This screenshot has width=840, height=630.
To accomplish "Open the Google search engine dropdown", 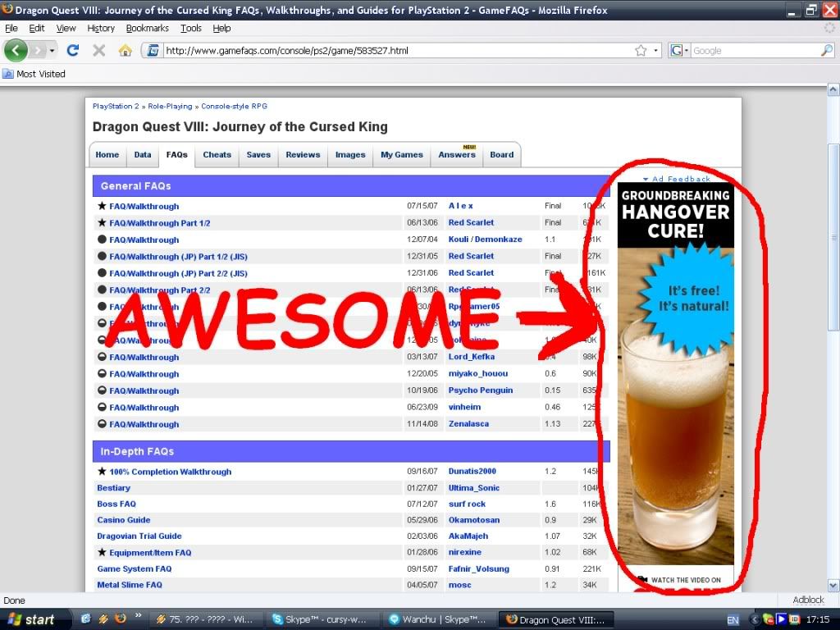I will (x=680, y=50).
